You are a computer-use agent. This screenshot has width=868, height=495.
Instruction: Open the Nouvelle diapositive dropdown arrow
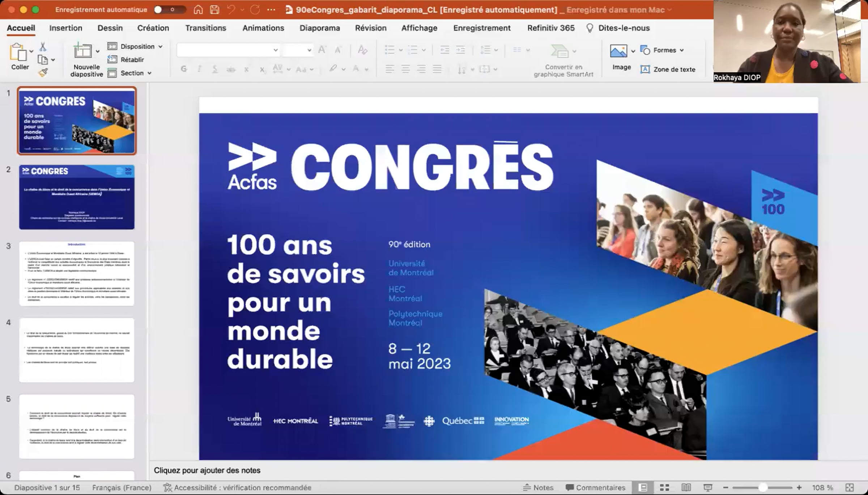(98, 51)
